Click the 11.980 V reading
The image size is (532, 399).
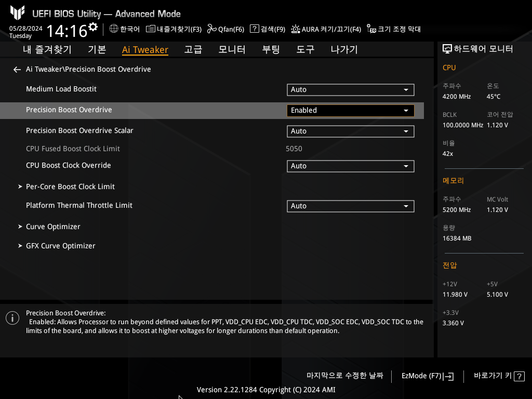pyautogui.click(x=455, y=295)
